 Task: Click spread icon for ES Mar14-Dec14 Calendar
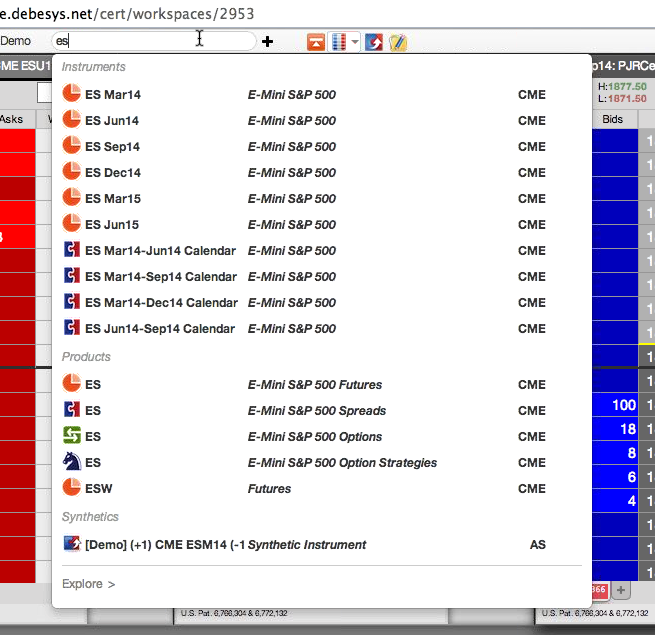[x=72, y=301]
